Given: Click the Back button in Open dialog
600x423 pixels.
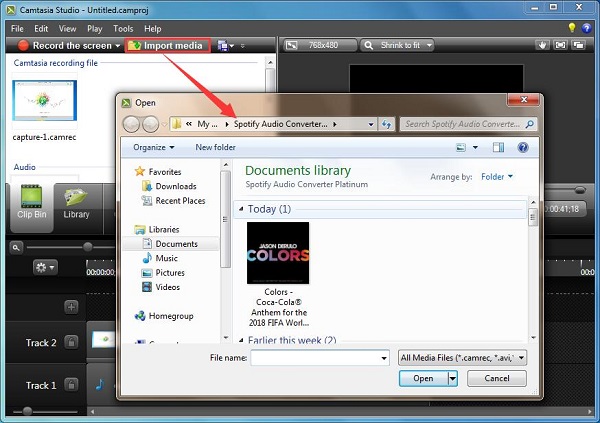Looking at the screenshot, I should point(131,124).
